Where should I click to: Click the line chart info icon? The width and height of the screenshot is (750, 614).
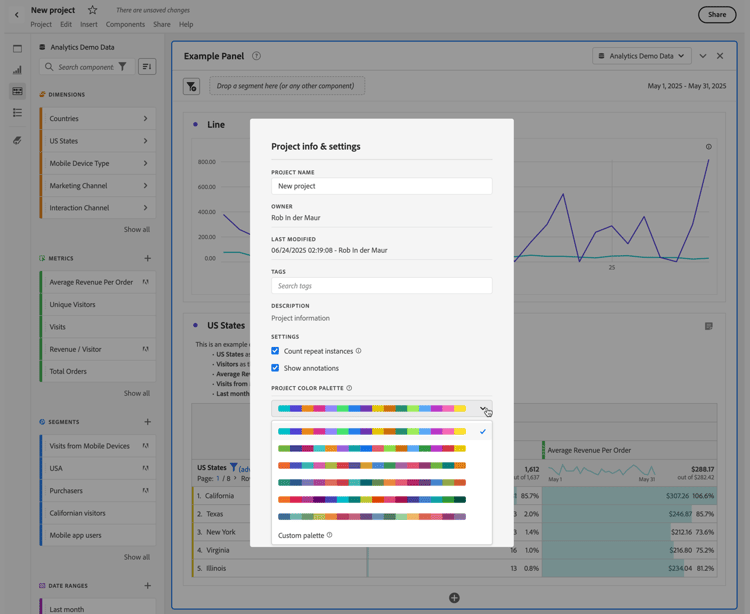point(708,147)
